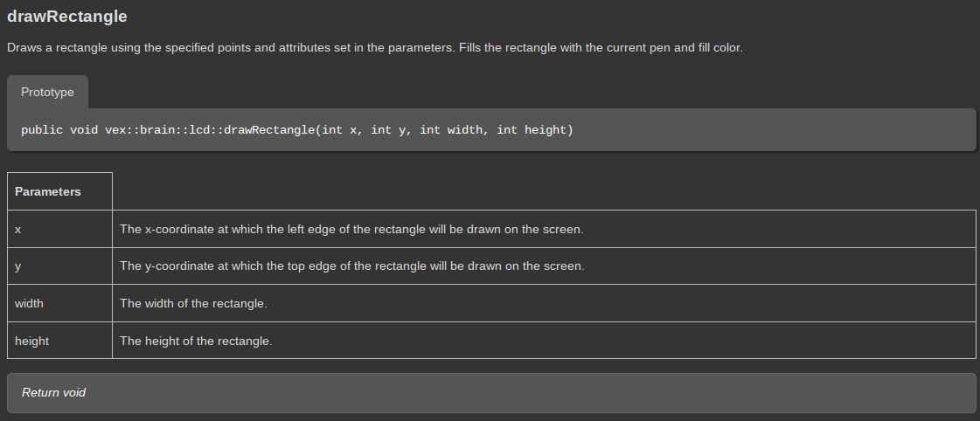Select the 'x' parameter name cell
Screen dimensions: 980x421
click(x=59, y=229)
